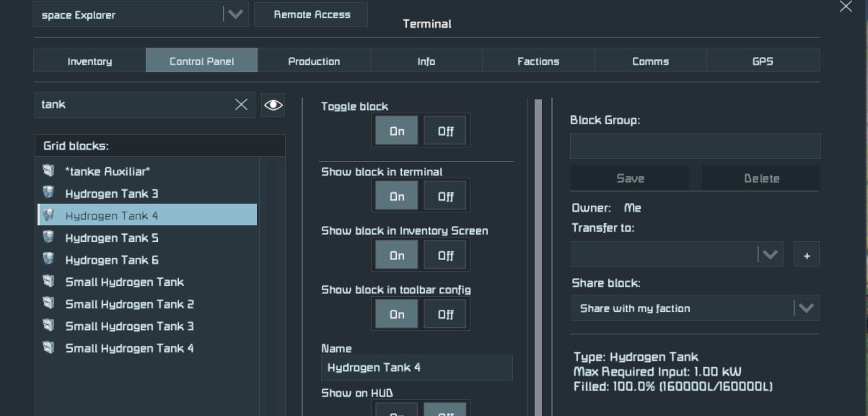This screenshot has width=868, height=416.
Task: Click the Small Hydrogen Tank 4 icon
Action: 48,347
